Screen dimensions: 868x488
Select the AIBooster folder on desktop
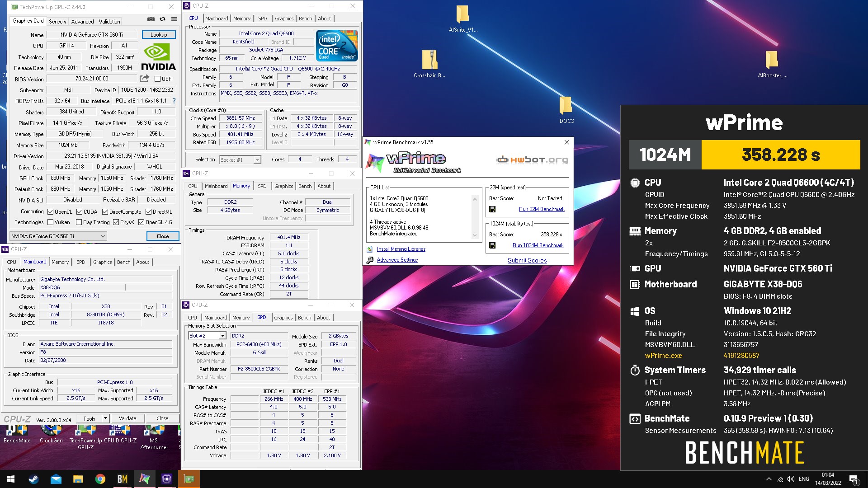pyautogui.click(x=772, y=64)
